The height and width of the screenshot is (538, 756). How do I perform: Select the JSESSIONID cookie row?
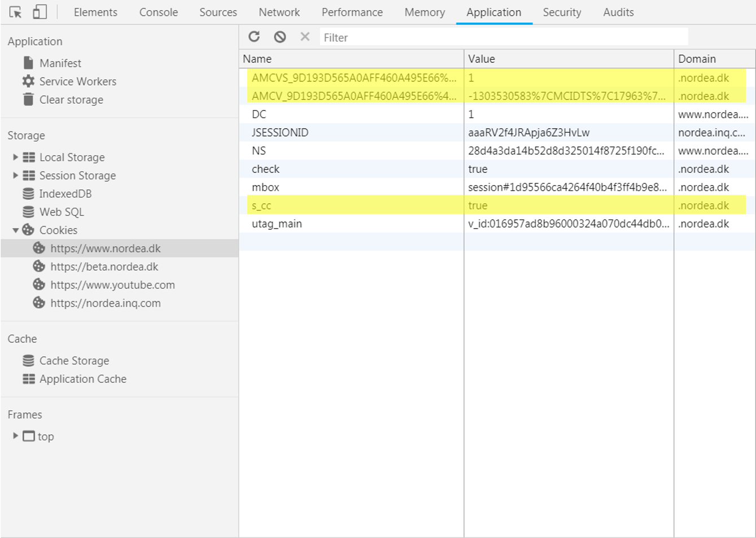click(497, 132)
